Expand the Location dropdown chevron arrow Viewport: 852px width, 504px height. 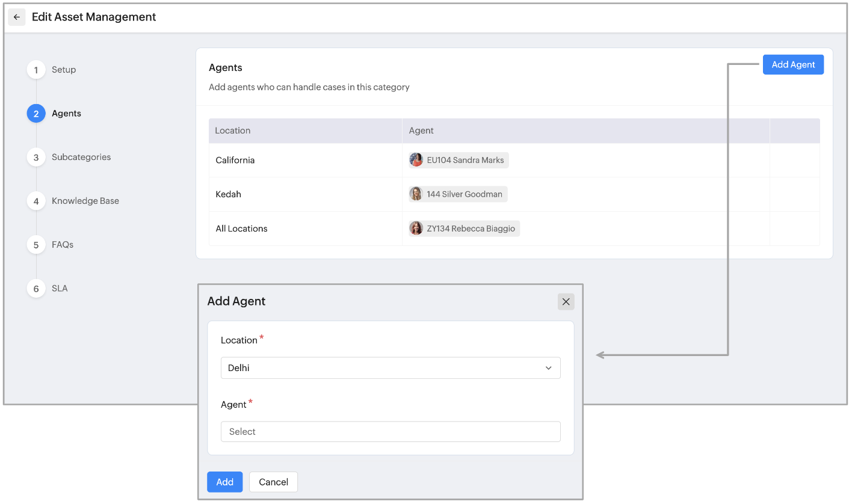548,368
